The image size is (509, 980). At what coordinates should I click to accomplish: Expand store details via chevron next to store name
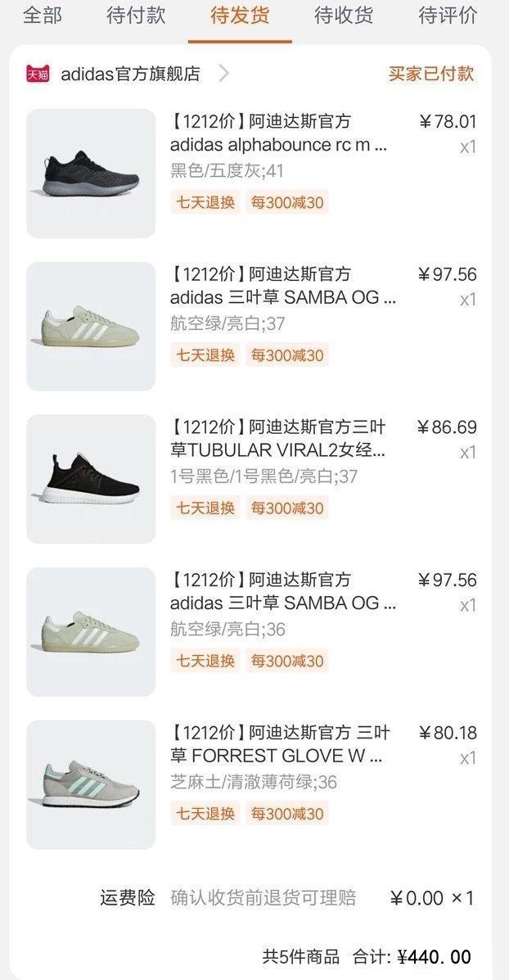click(x=222, y=73)
